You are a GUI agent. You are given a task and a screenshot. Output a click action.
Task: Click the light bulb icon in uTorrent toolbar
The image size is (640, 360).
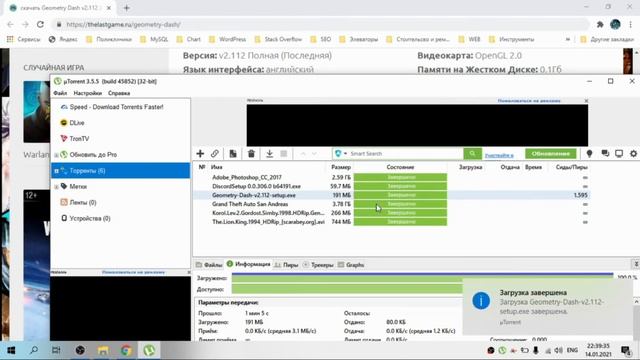589,154
